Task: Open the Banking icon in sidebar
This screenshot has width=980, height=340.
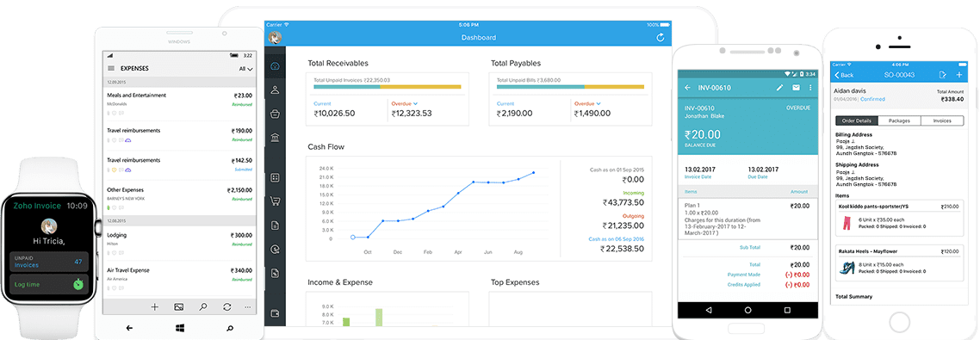Action: pos(275,138)
